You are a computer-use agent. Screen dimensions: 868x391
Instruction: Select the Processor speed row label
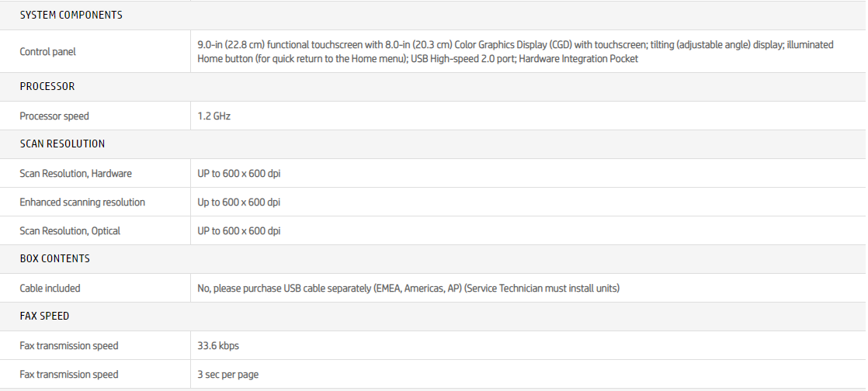pos(54,116)
